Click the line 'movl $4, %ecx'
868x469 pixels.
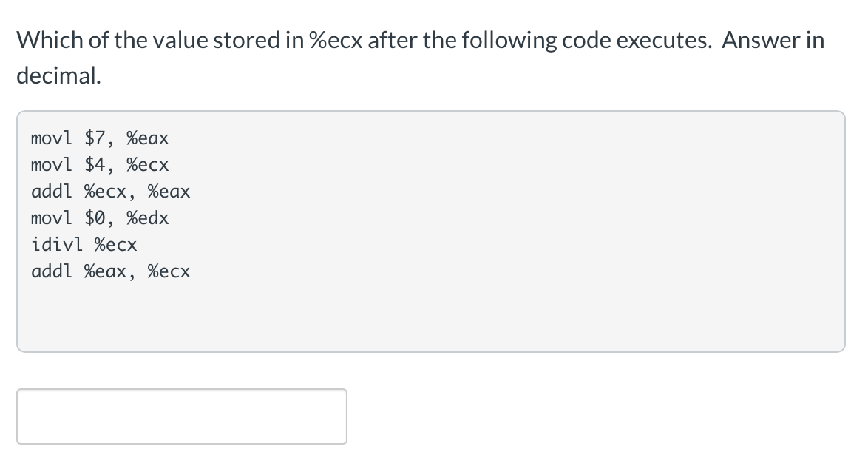pyautogui.click(x=99, y=164)
